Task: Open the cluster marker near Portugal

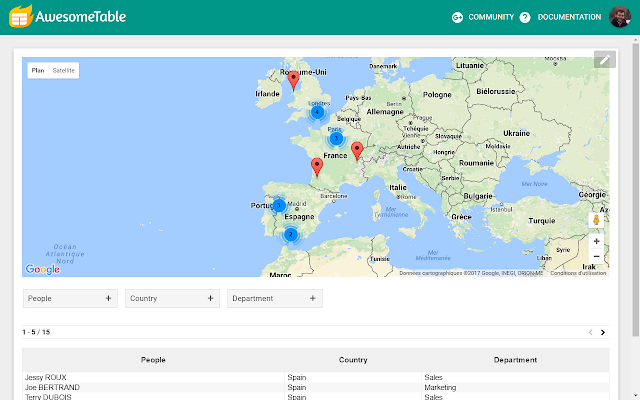Action: pos(279,205)
